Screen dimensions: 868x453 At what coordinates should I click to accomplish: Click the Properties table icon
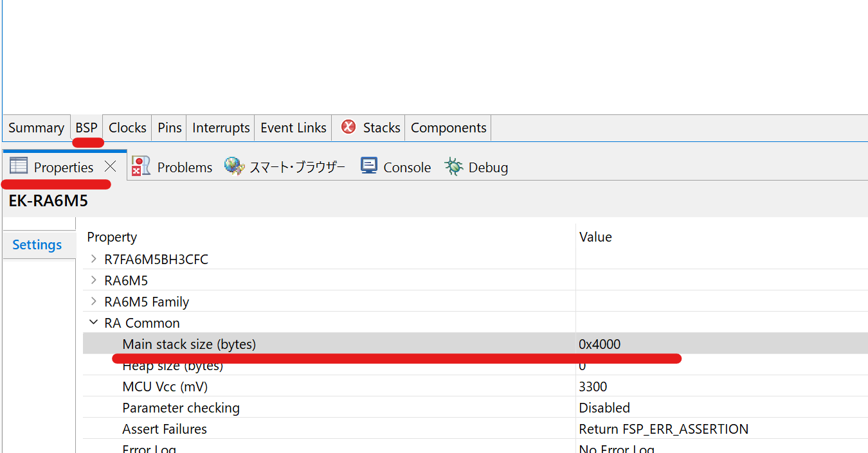(x=19, y=166)
